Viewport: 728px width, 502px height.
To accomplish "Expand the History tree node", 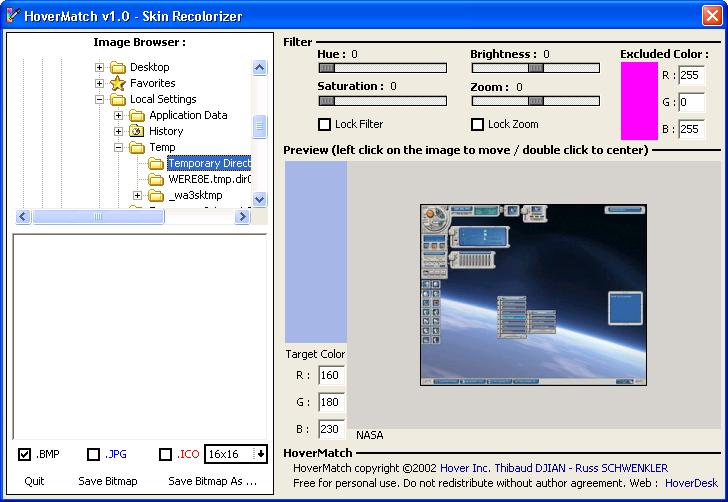I will (x=118, y=131).
